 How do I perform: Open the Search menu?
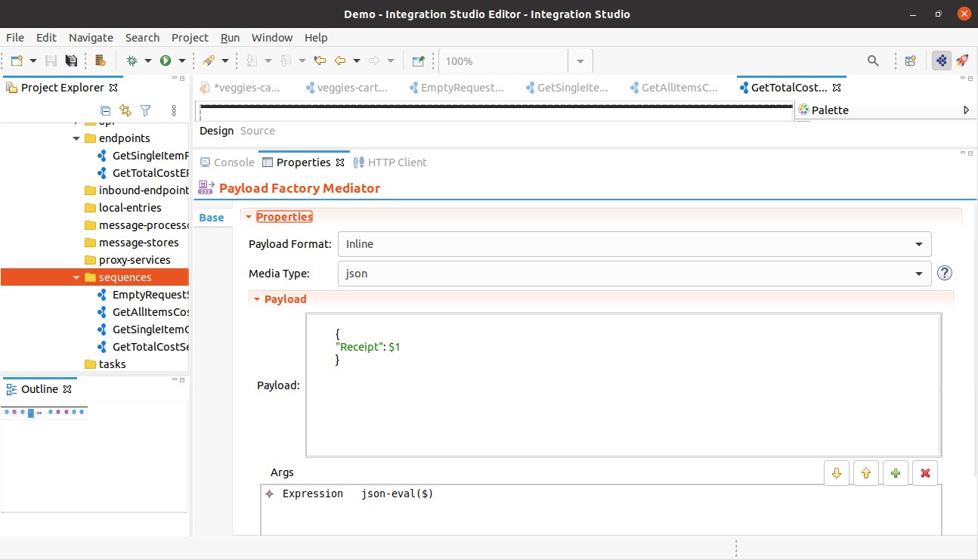[142, 38]
